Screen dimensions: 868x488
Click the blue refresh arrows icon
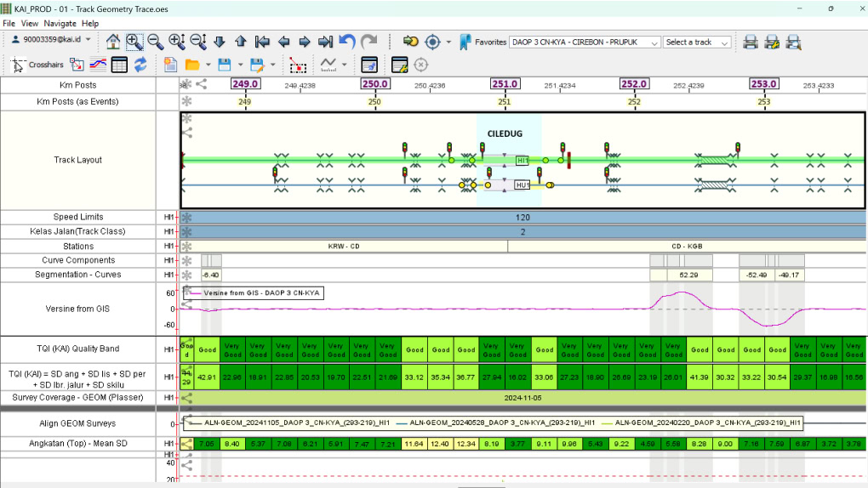140,65
